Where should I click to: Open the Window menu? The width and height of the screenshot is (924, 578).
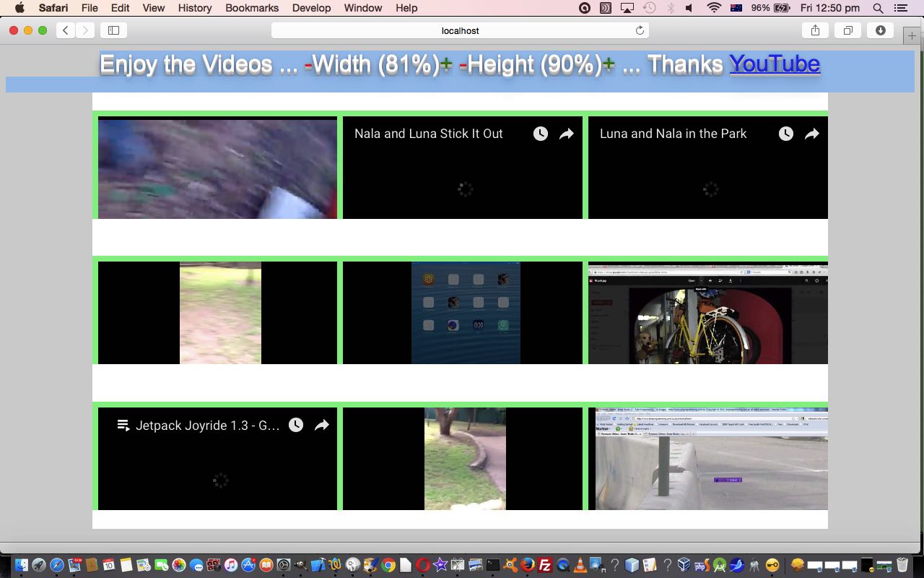coord(363,8)
